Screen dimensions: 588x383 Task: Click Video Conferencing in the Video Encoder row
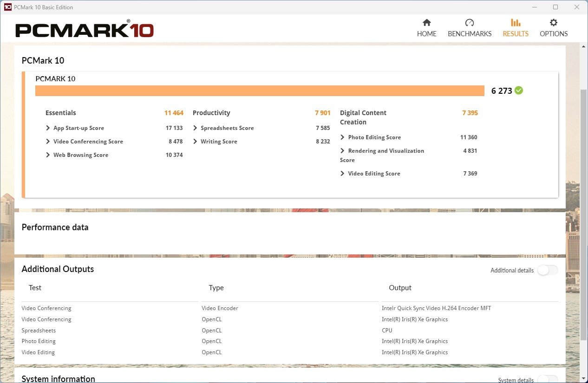pos(46,308)
